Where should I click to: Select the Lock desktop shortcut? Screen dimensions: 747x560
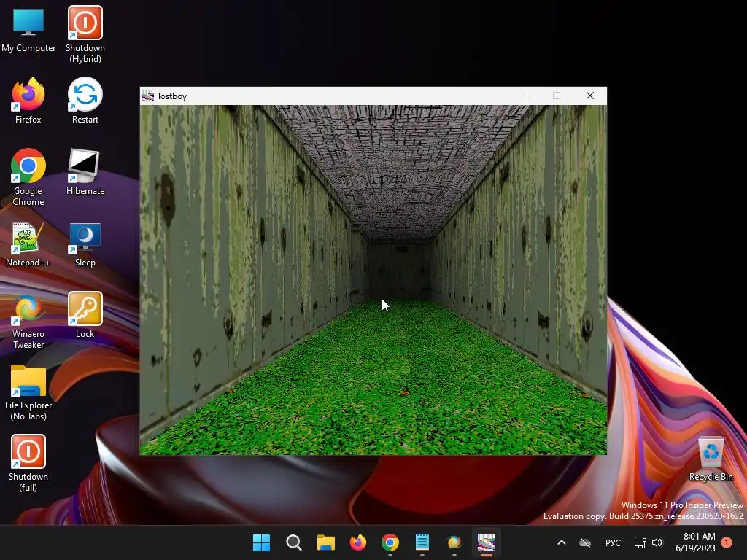click(85, 315)
